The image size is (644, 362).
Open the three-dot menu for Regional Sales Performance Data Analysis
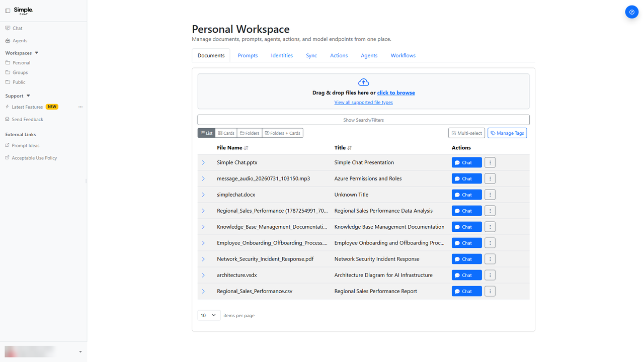coord(490,211)
